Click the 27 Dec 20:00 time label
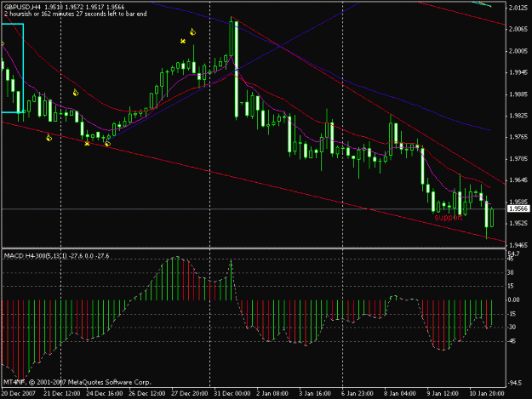Image resolution: width=532 pixels, height=399 pixels. [189, 393]
